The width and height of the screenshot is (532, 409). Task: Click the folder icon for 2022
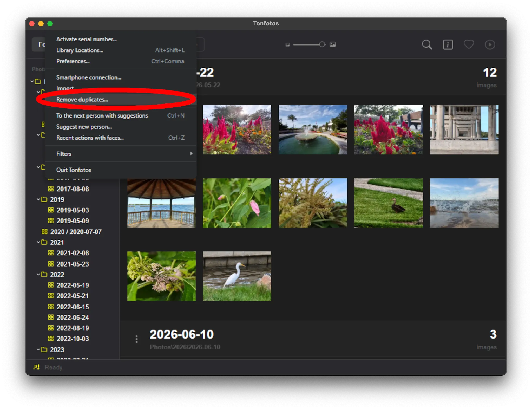click(44, 274)
